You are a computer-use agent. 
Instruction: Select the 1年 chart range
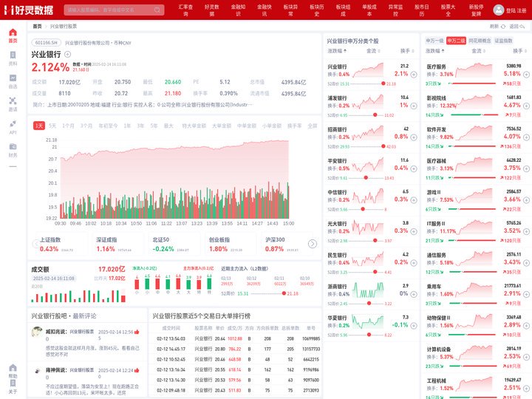click(x=127, y=126)
